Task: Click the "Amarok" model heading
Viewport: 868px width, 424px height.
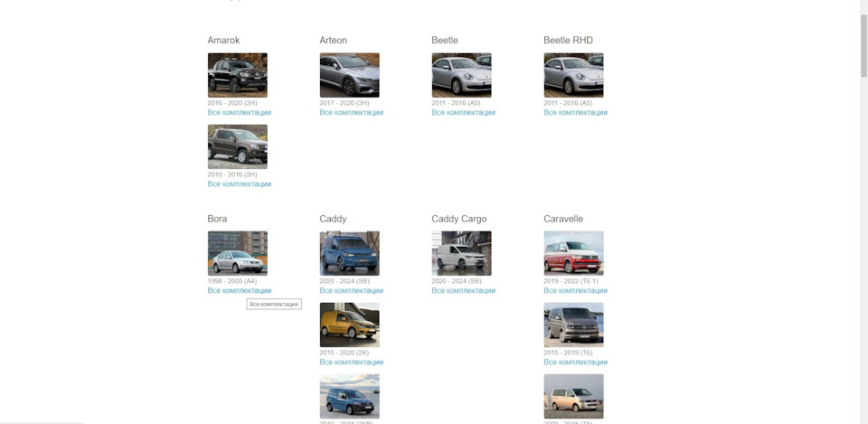Action: pos(223,41)
